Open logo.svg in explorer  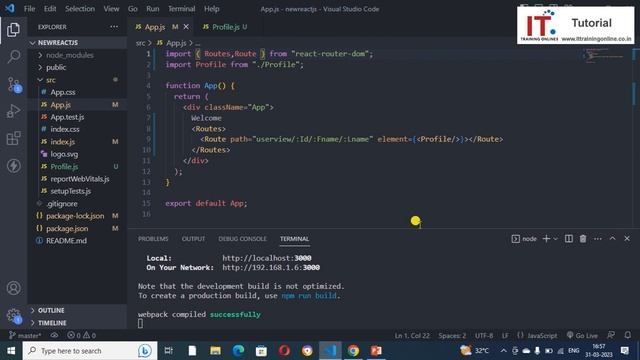click(77, 154)
